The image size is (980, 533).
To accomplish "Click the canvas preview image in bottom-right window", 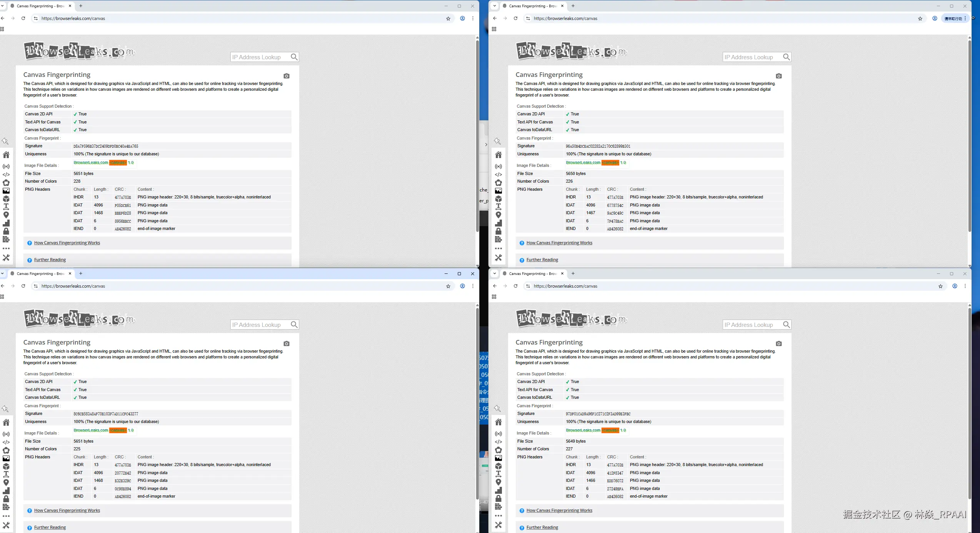I will pos(596,430).
